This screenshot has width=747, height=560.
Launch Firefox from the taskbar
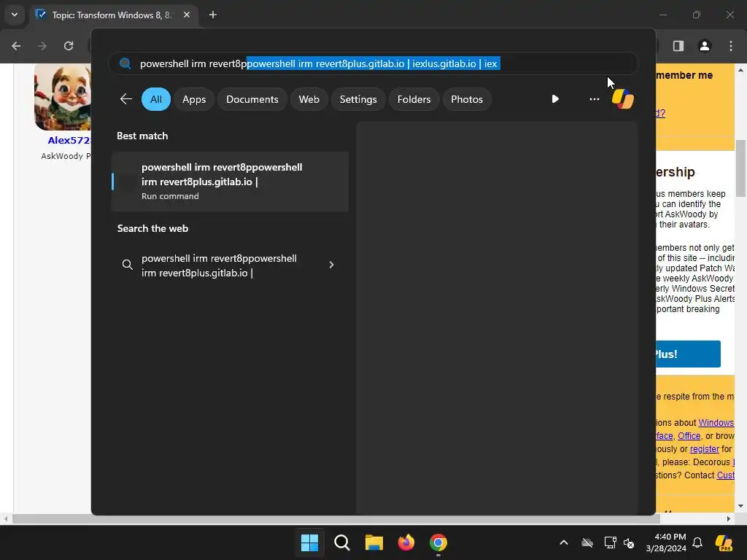406,542
